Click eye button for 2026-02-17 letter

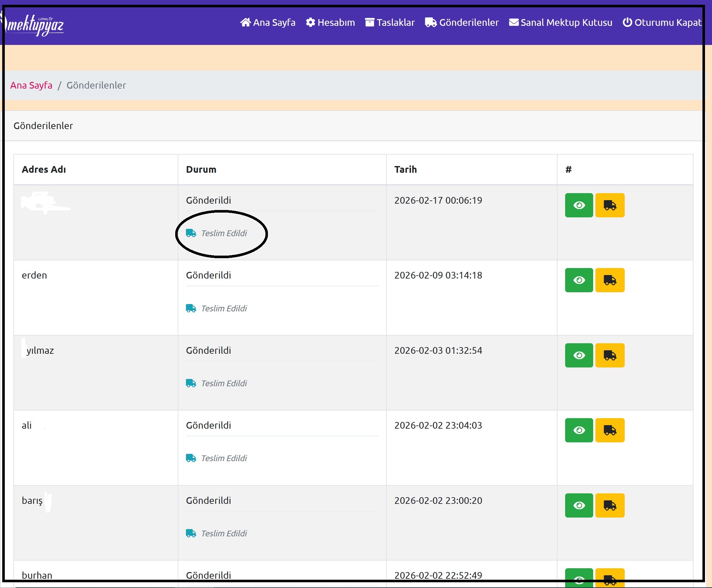point(579,205)
